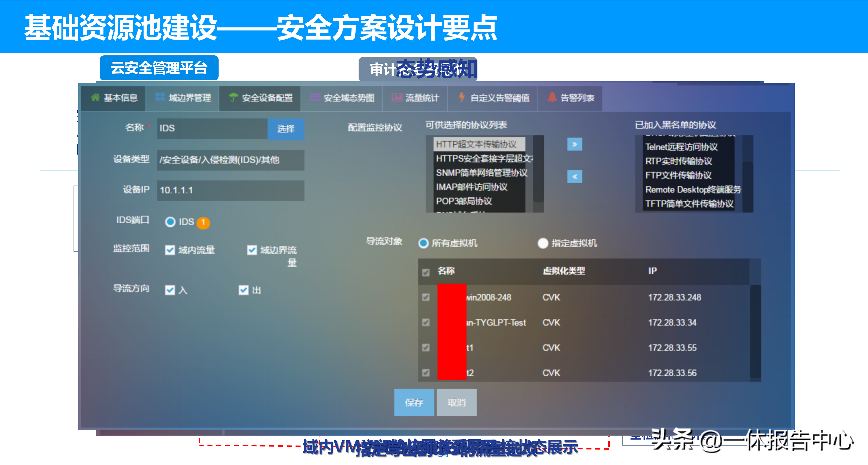
Task: Select the 指定虚拟机 radio option
Action: [x=543, y=243]
